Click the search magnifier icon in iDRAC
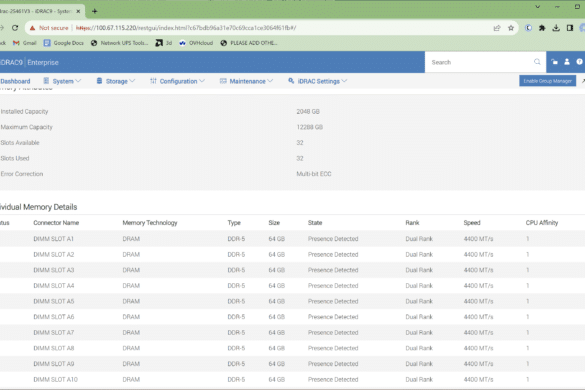The height and width of the screenshot is (390, 585). [537, 62]
